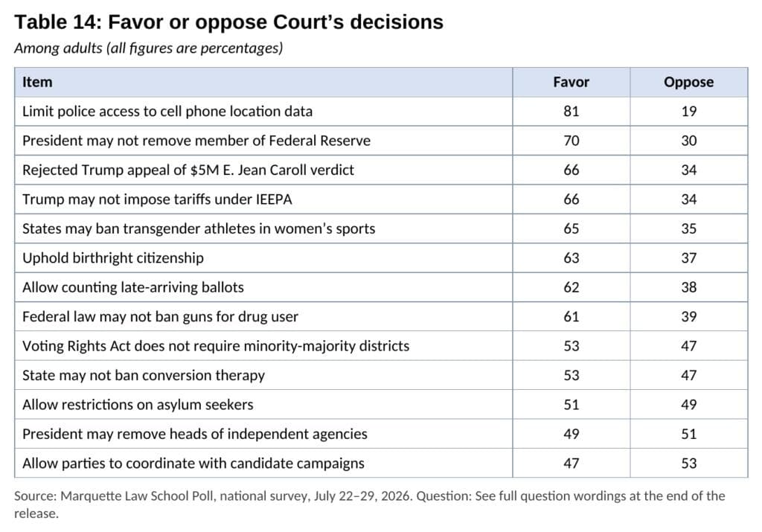
Task: Click Uphold birthright citizenship row
Action: (381, 258)
